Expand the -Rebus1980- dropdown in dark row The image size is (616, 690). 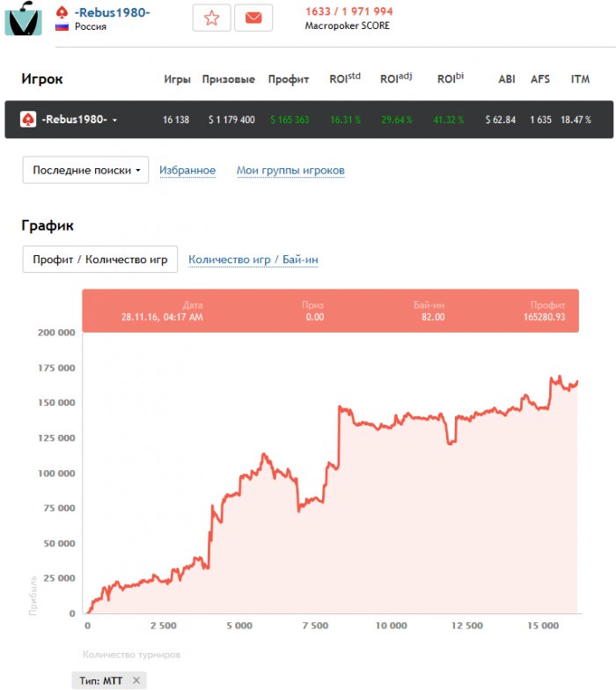[x=114, y=121]
